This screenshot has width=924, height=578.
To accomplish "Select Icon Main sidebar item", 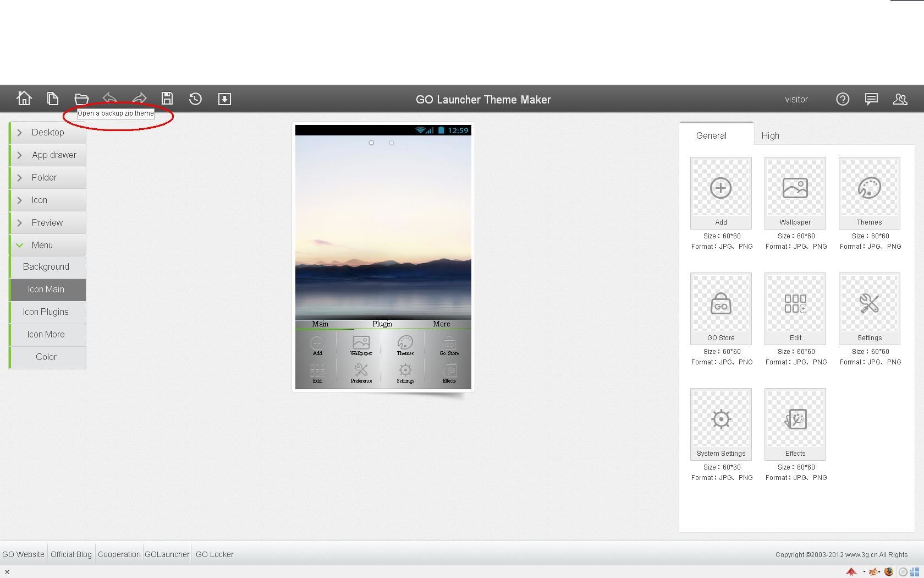I will coord(48,290).
